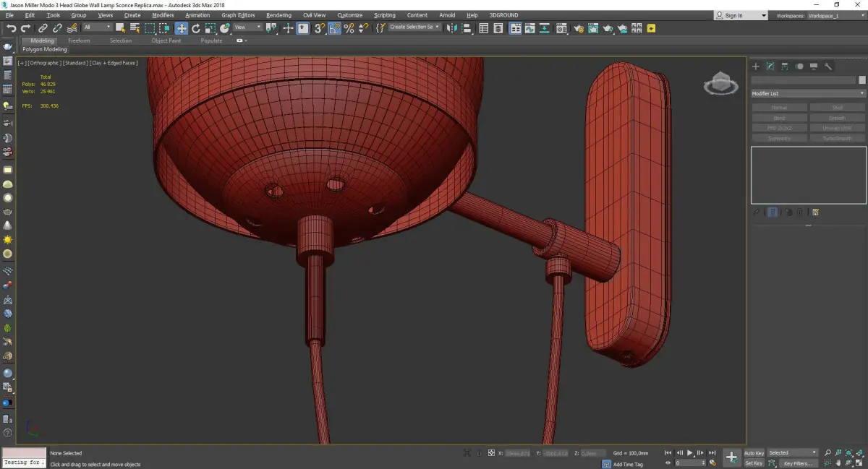This screenshot has width=868, height=469.
Task: Open Select by Name dialog icon
Action: (135, 28)
